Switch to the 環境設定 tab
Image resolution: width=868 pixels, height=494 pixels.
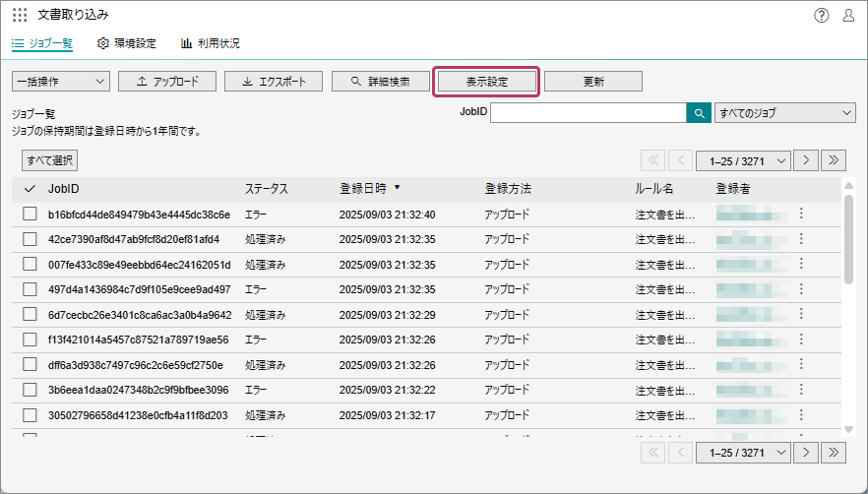tap(126, 43)
